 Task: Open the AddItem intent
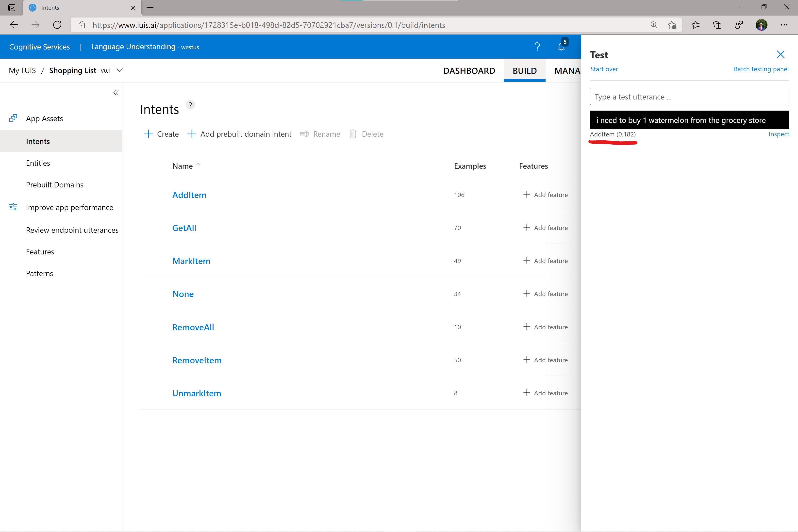[189, 195]
